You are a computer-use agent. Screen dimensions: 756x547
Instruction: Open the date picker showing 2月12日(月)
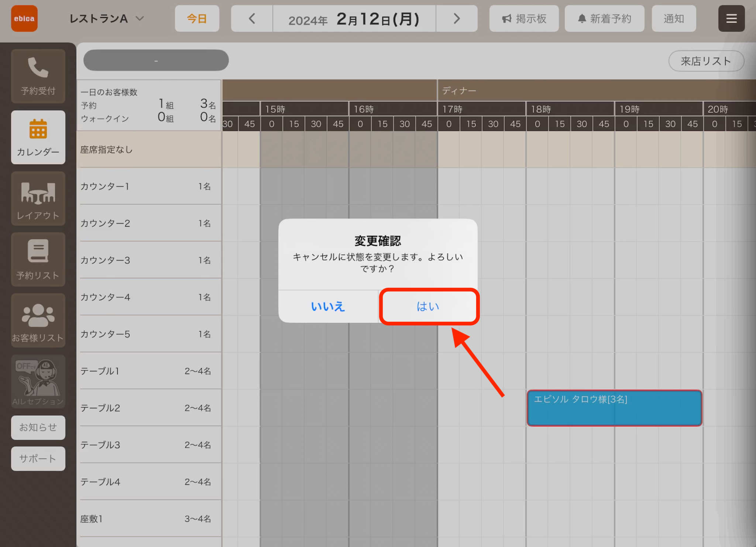tap(354, 18)
